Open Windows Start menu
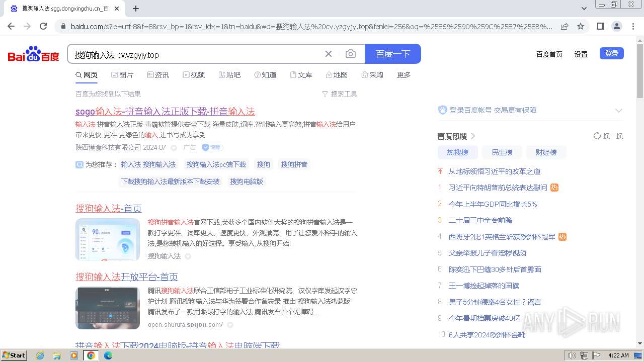Viewport: 644px width, 362px height. (x=14, y=355)
